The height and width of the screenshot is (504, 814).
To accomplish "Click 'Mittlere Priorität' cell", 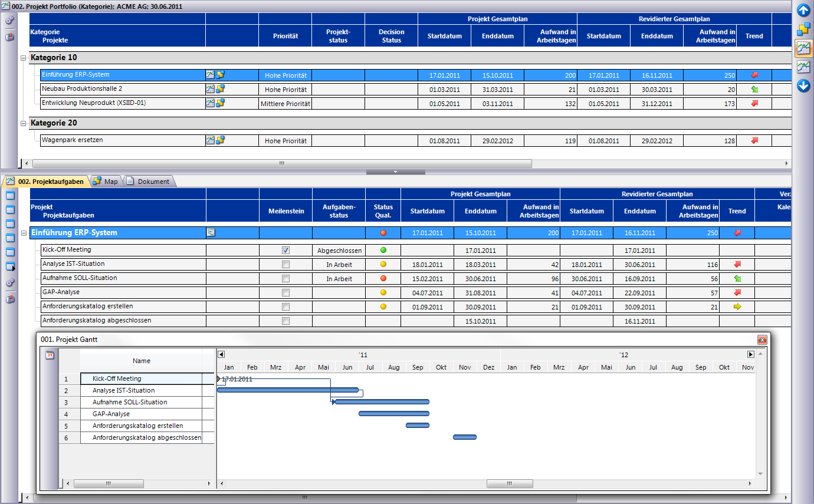I will 285,104.
